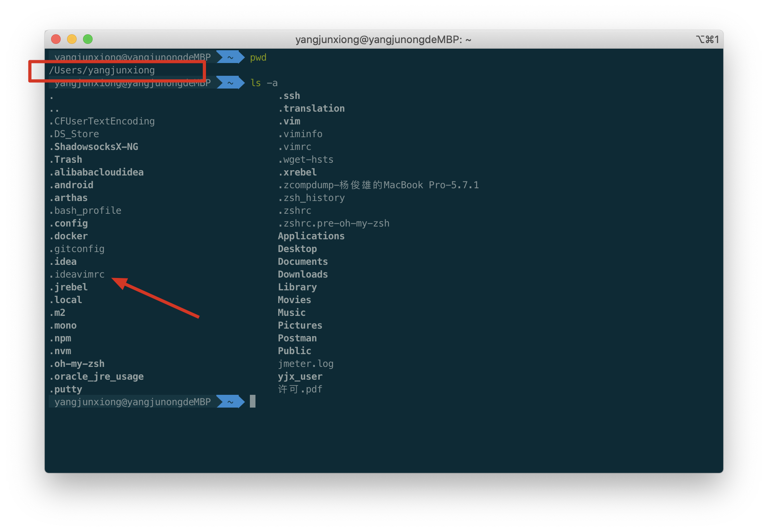Click the .oh-my-zsh directory name

[77, 364]
